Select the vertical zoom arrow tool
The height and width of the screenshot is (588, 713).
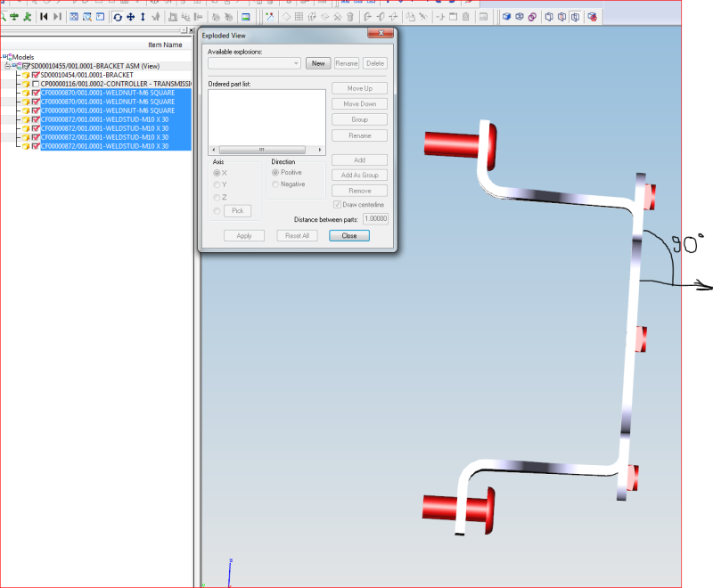click(143, 17)
